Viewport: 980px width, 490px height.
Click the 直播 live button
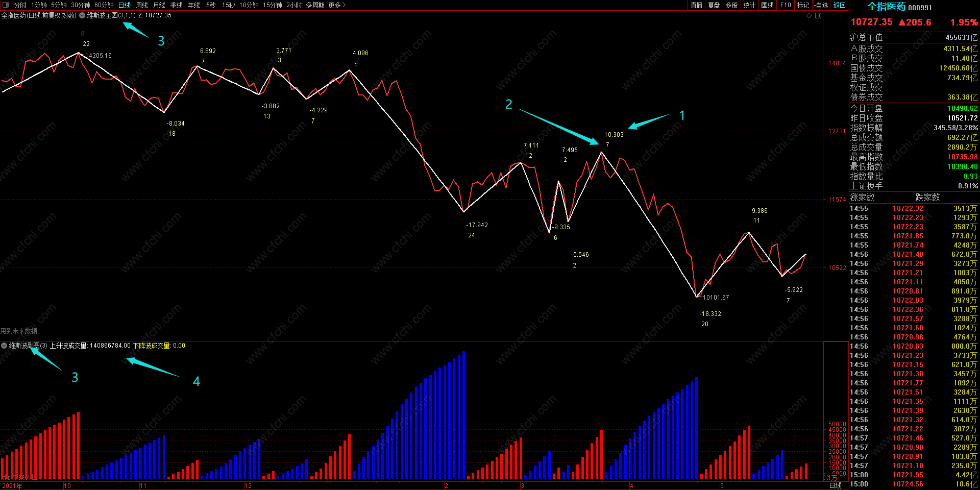697,5
